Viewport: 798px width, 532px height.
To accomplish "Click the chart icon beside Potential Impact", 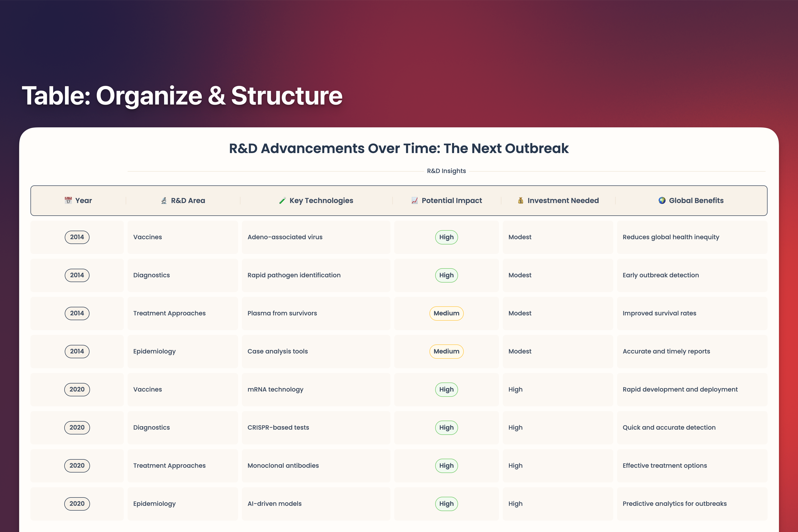I will point(415,200).
